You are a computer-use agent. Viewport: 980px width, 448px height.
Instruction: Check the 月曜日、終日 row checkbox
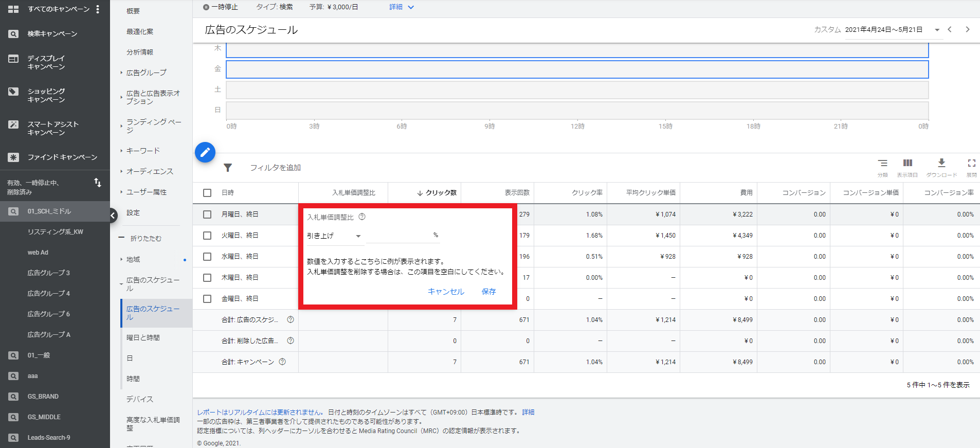(x=207, y=214)
